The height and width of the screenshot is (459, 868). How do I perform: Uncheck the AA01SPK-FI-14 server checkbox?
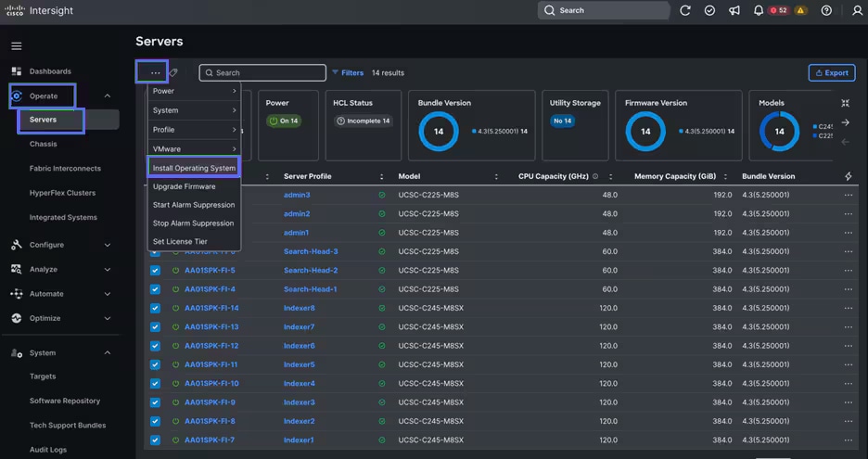[155, 308]
